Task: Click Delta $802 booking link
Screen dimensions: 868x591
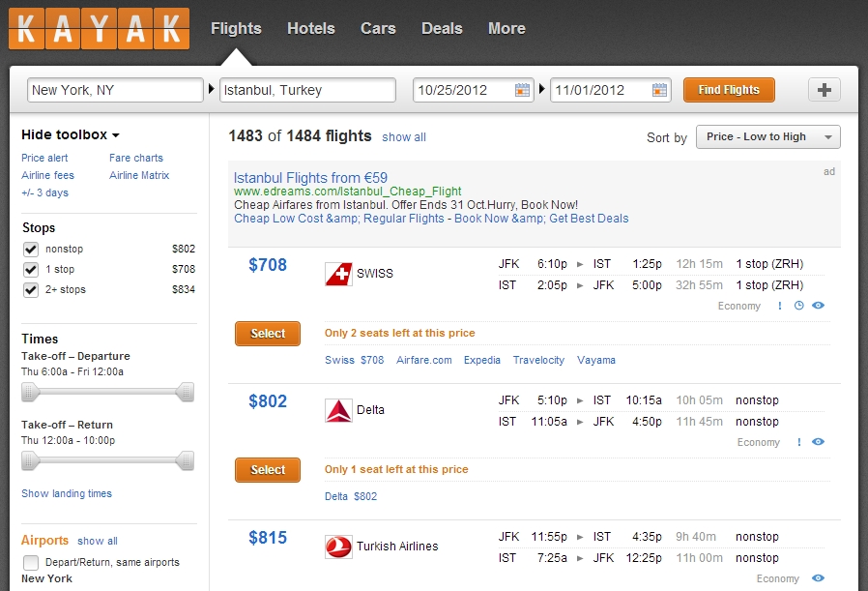Action: [x=351, y=496]
